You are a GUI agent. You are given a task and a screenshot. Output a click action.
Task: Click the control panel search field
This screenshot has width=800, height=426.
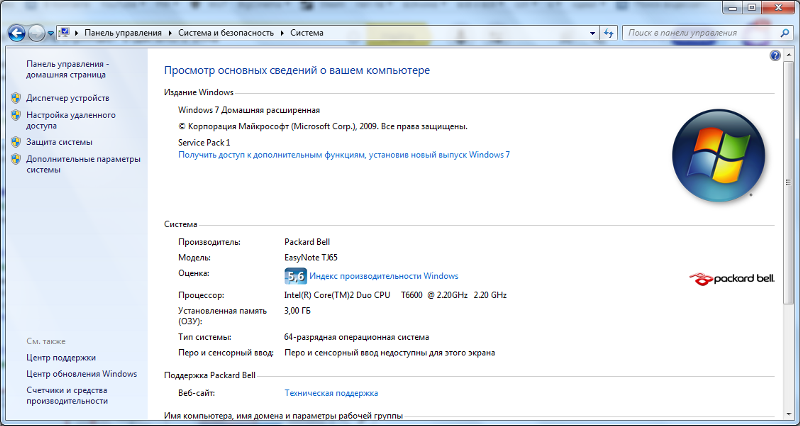click(700, 33)
